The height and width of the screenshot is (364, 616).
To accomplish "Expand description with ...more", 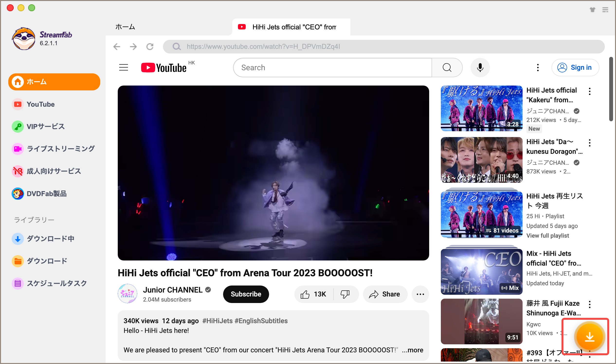I will click(413, 350).
